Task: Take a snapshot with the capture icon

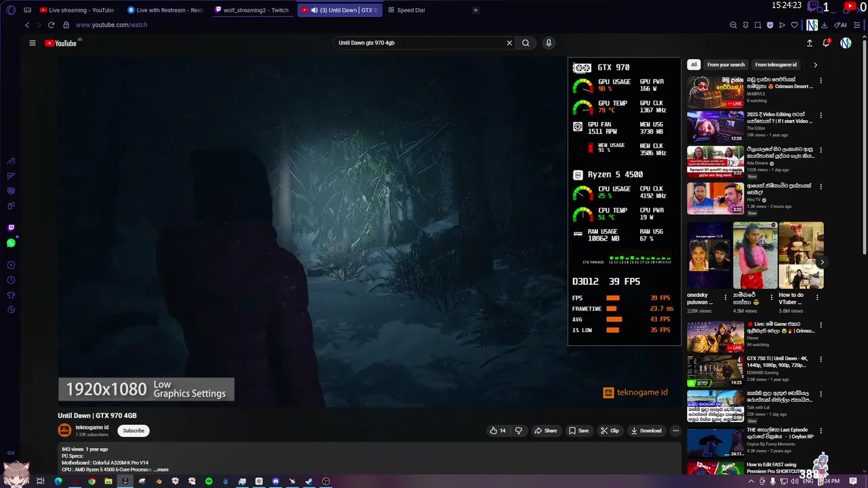Action: [757, 25]
